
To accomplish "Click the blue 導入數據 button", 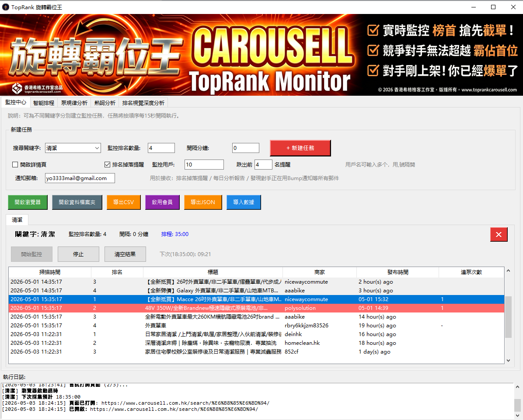I will point(244,202).
